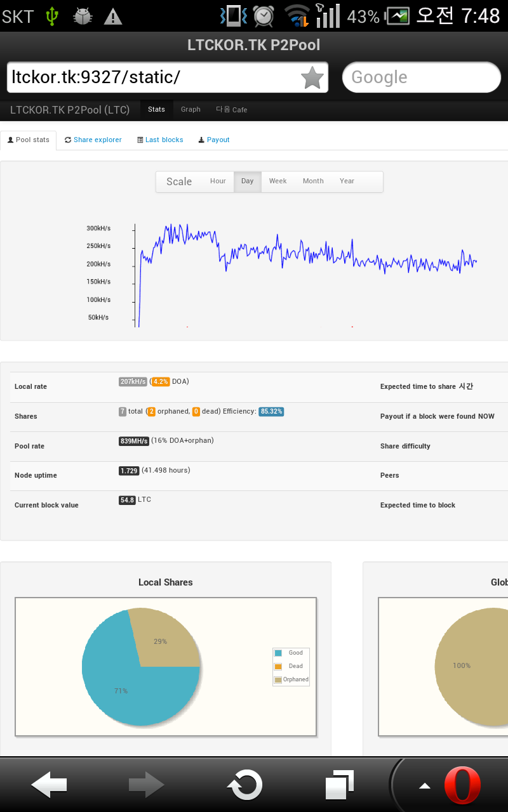This screenshot has width=508, height=812.
Task: Click the 85.32% efficiency badge
Action: pos(271,412)
